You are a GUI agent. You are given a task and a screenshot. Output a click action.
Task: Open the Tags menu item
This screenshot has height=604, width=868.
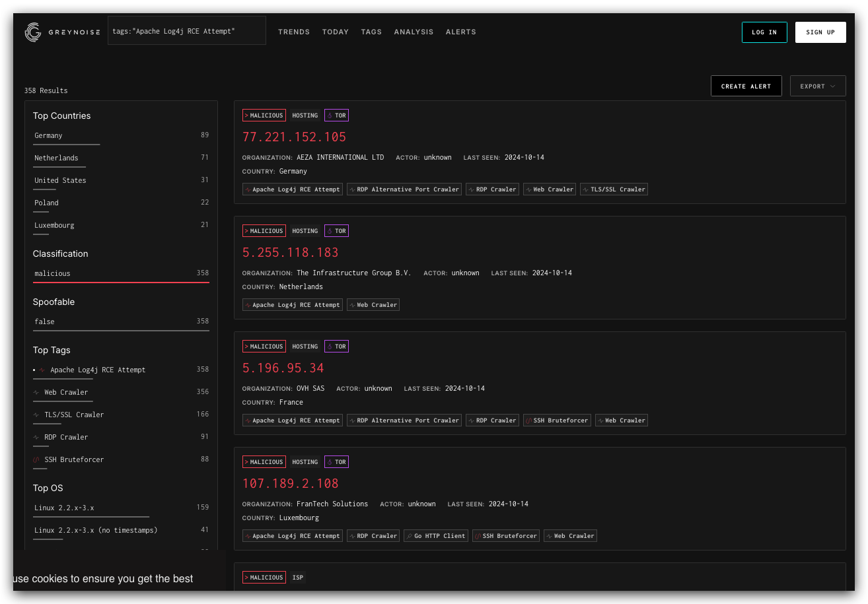click(x=371, y=32)
